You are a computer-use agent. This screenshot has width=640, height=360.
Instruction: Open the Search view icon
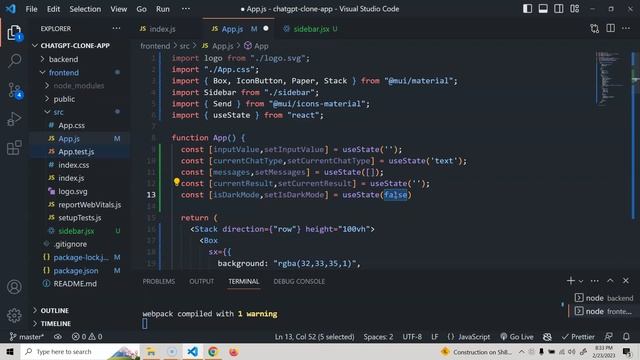14,61
